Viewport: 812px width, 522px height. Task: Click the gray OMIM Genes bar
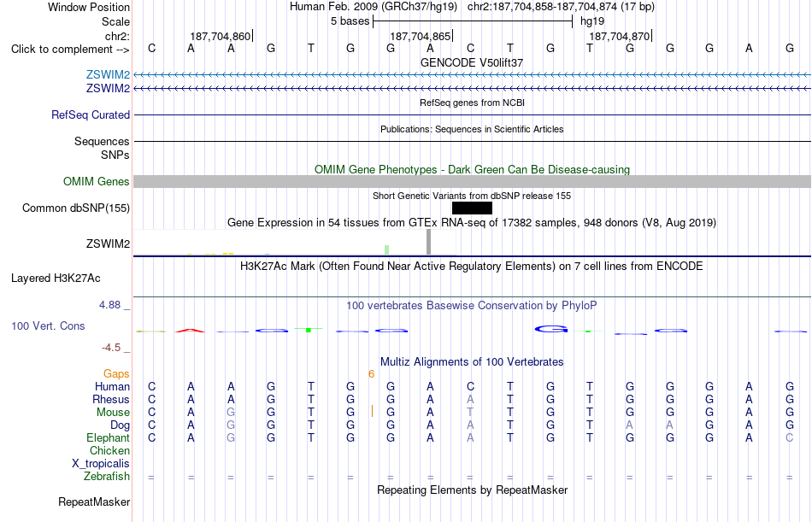pos(472,182)
